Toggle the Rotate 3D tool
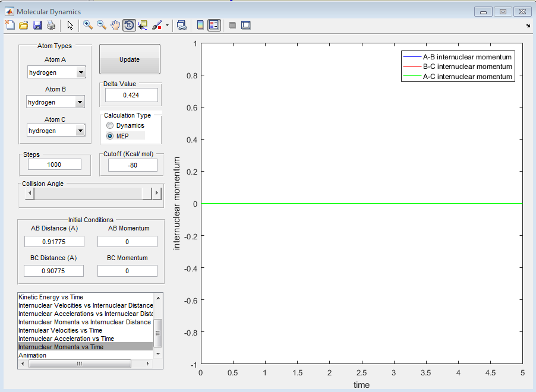This screenshot has height=392, width=536. click(x=129, y=25)
